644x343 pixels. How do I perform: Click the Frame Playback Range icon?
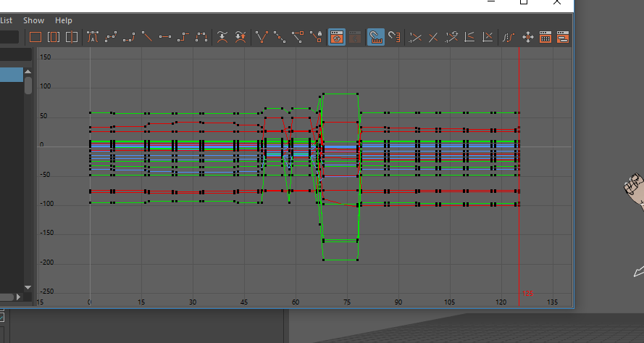pyautogui.click(x=54, y=38)
